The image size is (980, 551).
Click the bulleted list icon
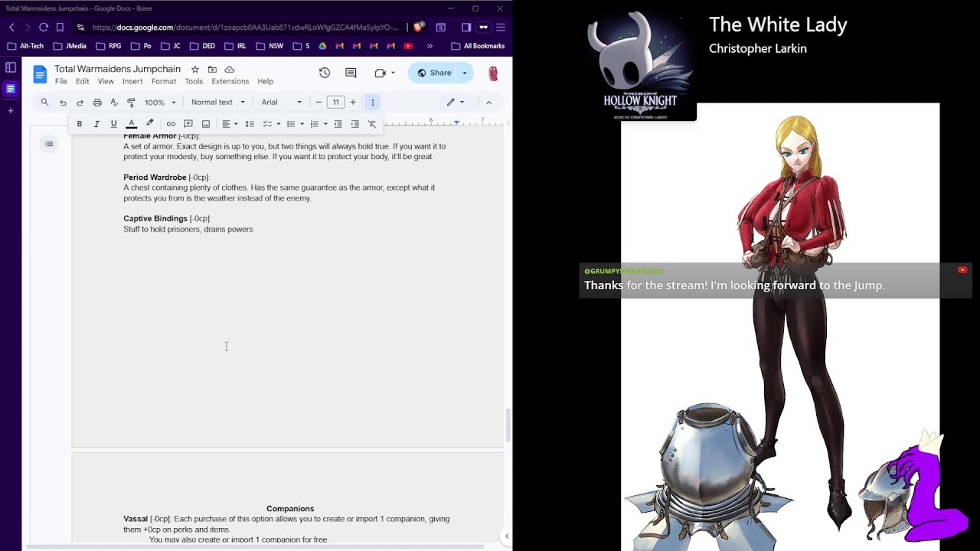click(x=291, y=124)
